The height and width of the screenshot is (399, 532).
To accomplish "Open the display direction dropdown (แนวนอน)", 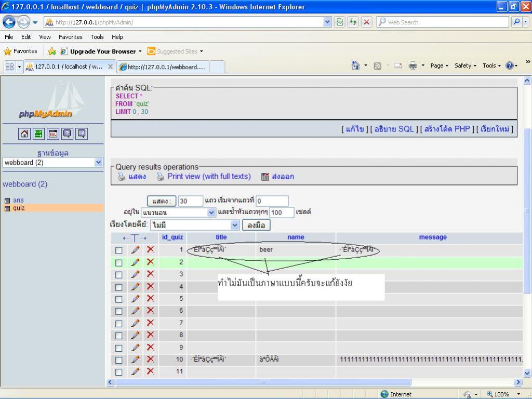I will 178,212.
